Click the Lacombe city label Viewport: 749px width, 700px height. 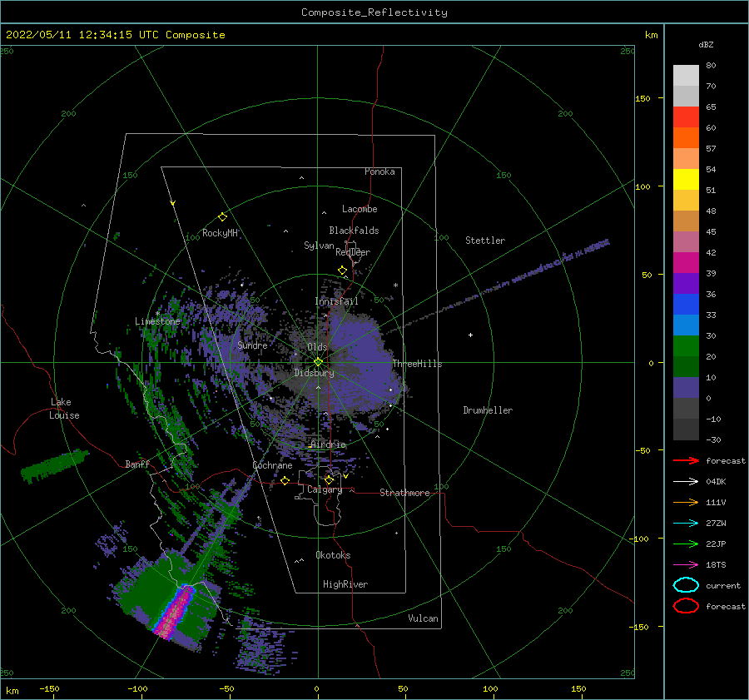360,209
